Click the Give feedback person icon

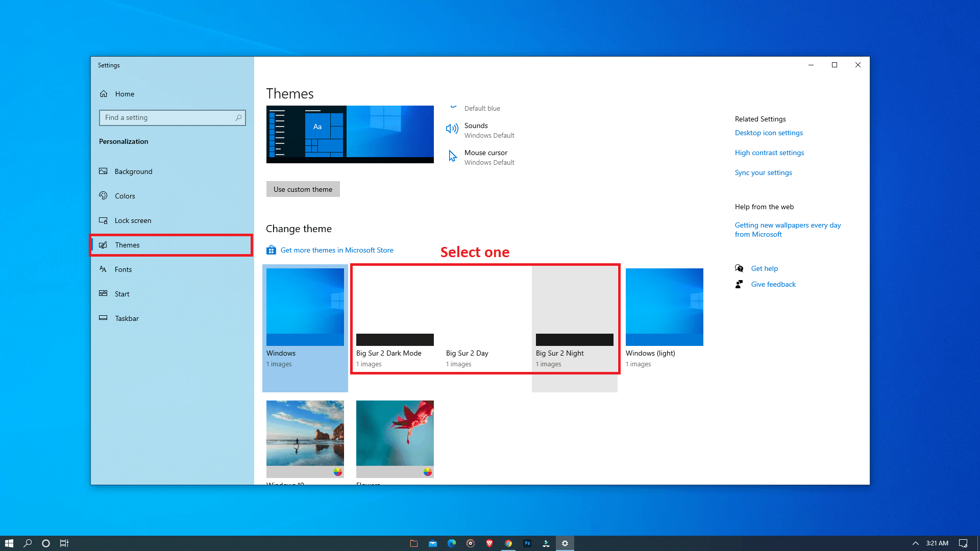[739, 284]
